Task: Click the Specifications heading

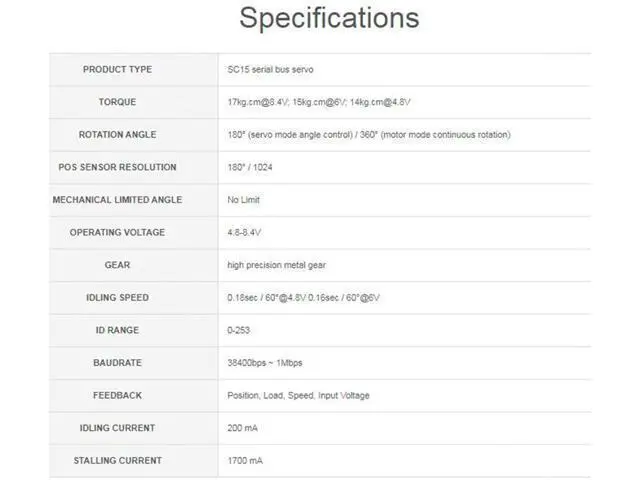Action: [329, 19]
